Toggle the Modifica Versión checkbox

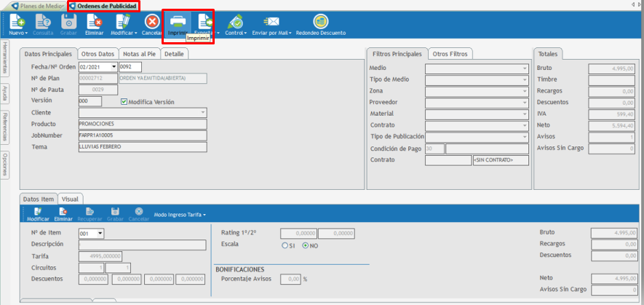tap(124, 102)
